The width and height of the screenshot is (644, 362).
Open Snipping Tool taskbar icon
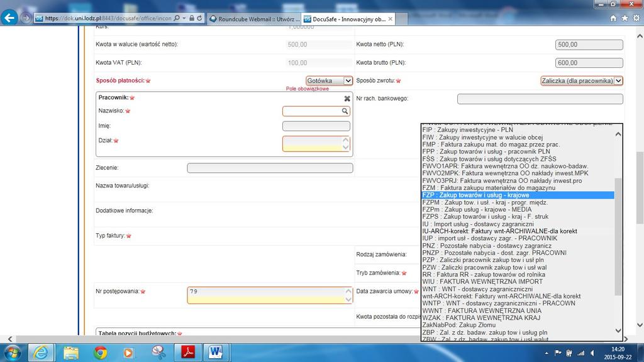point(158,353)
